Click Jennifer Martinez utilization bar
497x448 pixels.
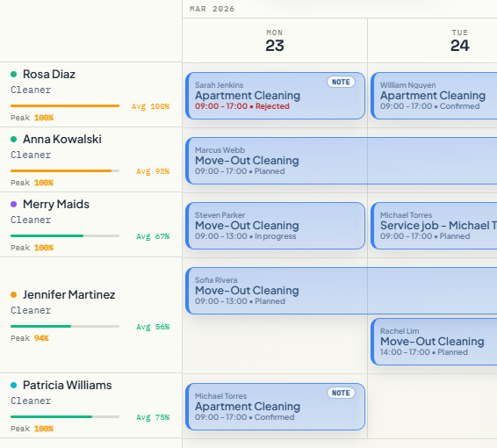(x=65, y=326)
